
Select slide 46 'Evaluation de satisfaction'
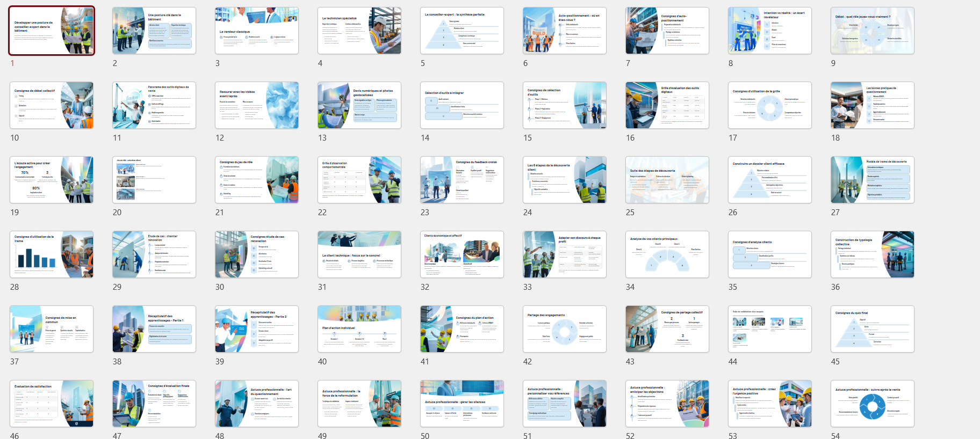(x=52, y=404)
